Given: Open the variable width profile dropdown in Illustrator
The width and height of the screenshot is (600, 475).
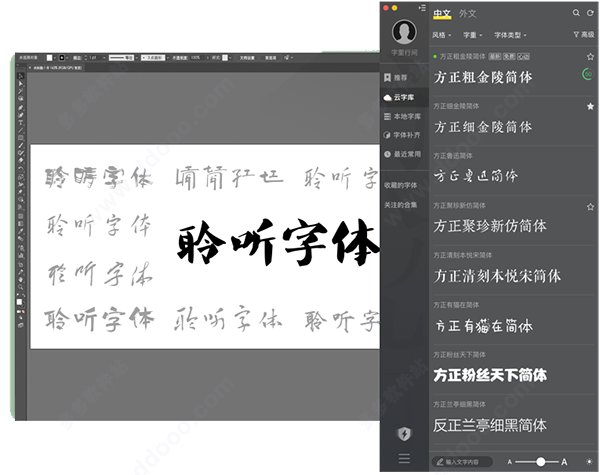Looking at the screenshot, I should point(137,58).
